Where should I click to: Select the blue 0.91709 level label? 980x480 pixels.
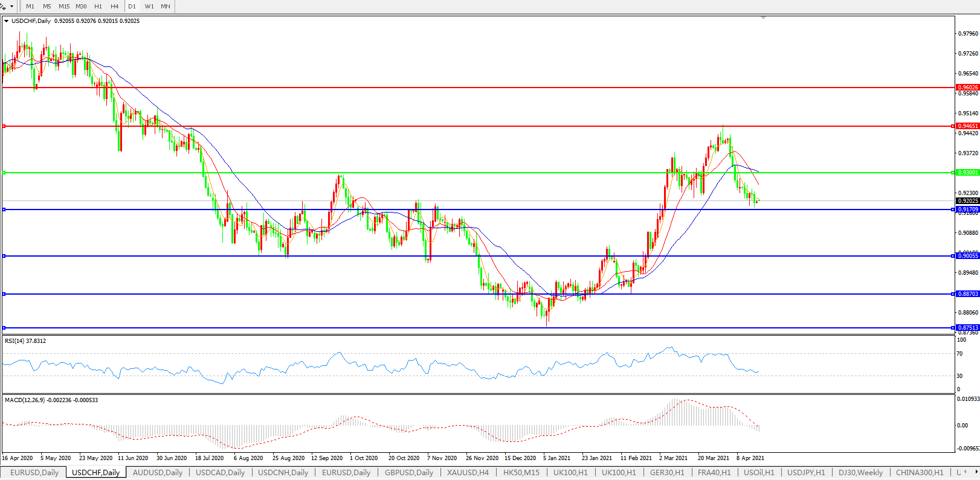[x=967, y=210]
